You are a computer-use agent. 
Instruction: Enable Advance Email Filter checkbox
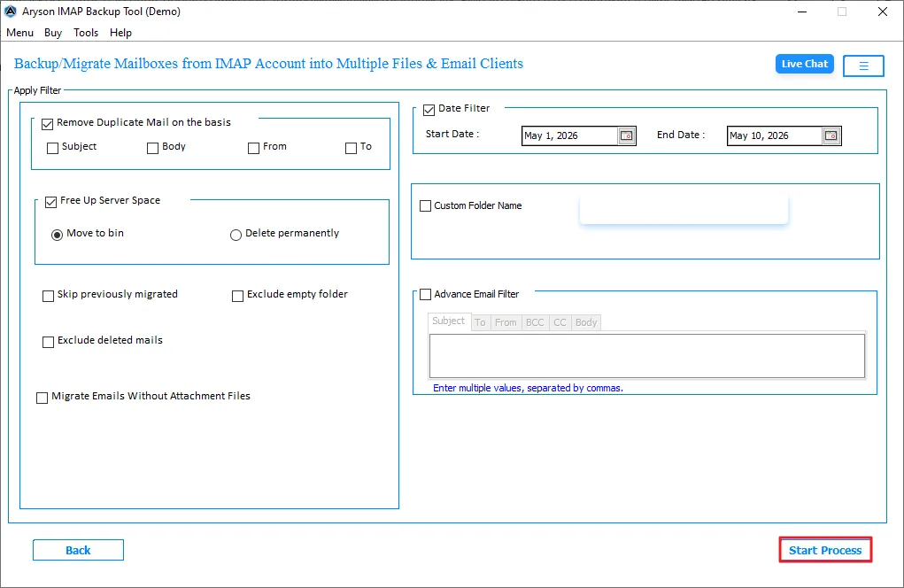tap(426, 295)
